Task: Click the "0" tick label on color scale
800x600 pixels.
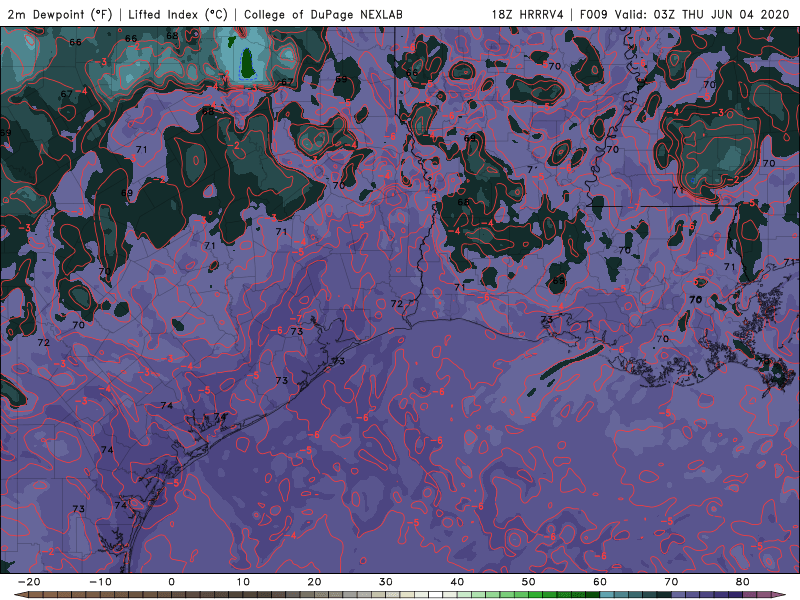Action: click(171, 582)
